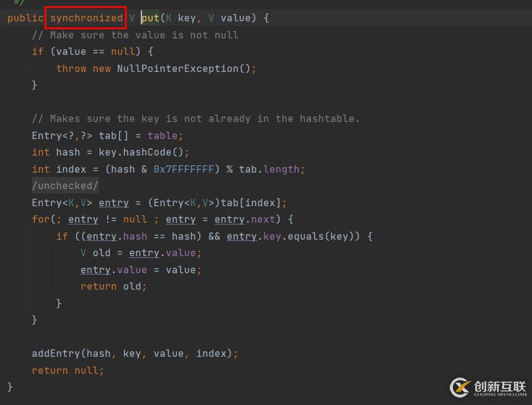Click the 'synchronized' keyword
The image size is (532, 405).
pyautogui.click(x=86, y=18)
